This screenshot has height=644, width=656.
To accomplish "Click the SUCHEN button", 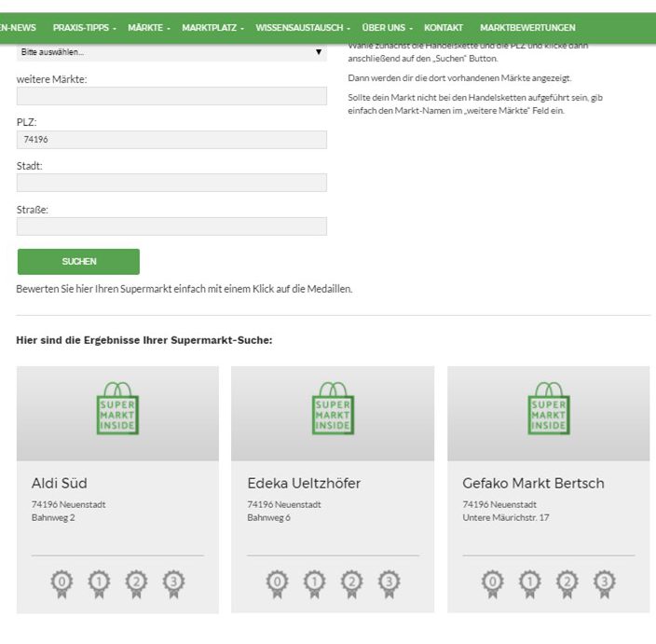I will tap(78, 262).
